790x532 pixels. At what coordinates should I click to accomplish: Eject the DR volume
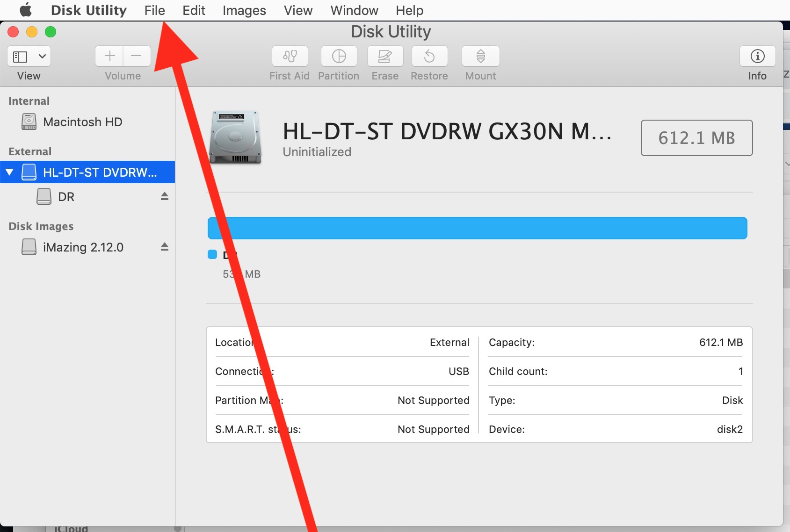point(165,196)
